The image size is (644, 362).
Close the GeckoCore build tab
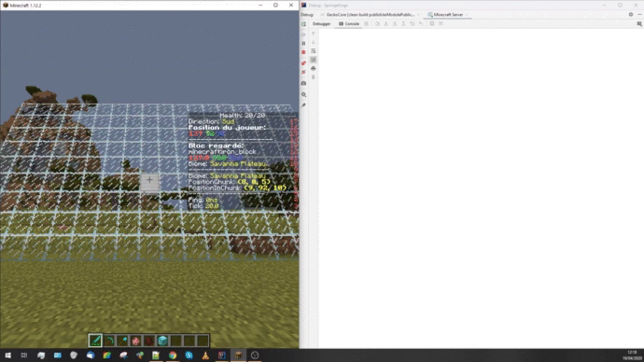pyautogui.click(x=419, y=15)
